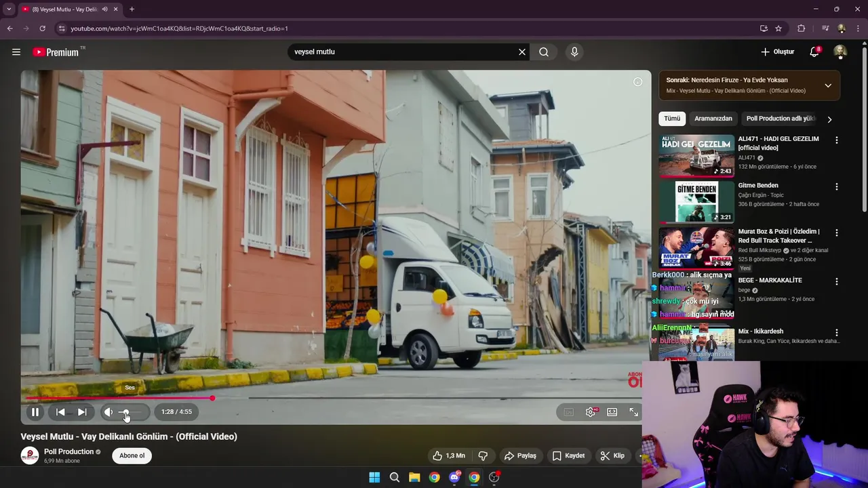This screenshot has width=868, height=488.
Task: Mute the video with speaker icon
Action: (108, 411)
